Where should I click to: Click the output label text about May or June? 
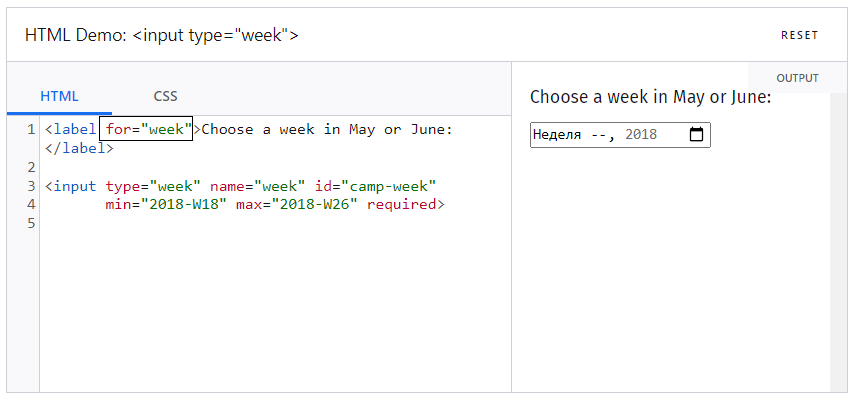[x=650, y=97]
